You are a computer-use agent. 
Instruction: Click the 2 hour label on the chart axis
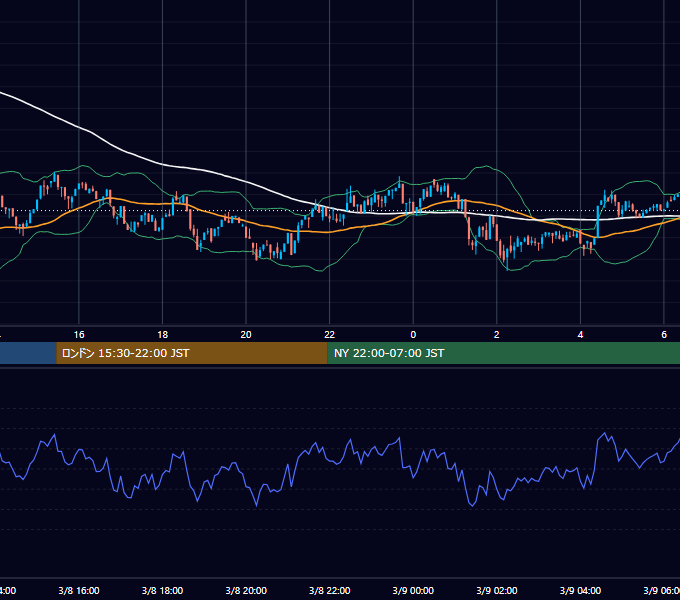pos(497,335)
